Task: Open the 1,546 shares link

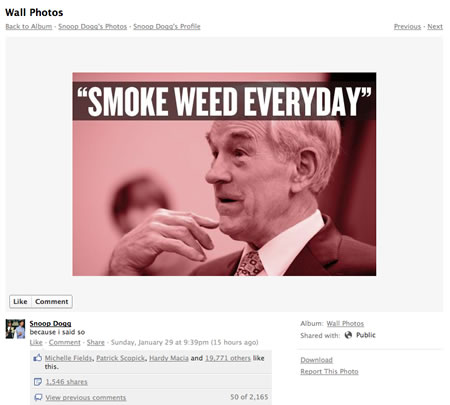Action: (66, 382)
